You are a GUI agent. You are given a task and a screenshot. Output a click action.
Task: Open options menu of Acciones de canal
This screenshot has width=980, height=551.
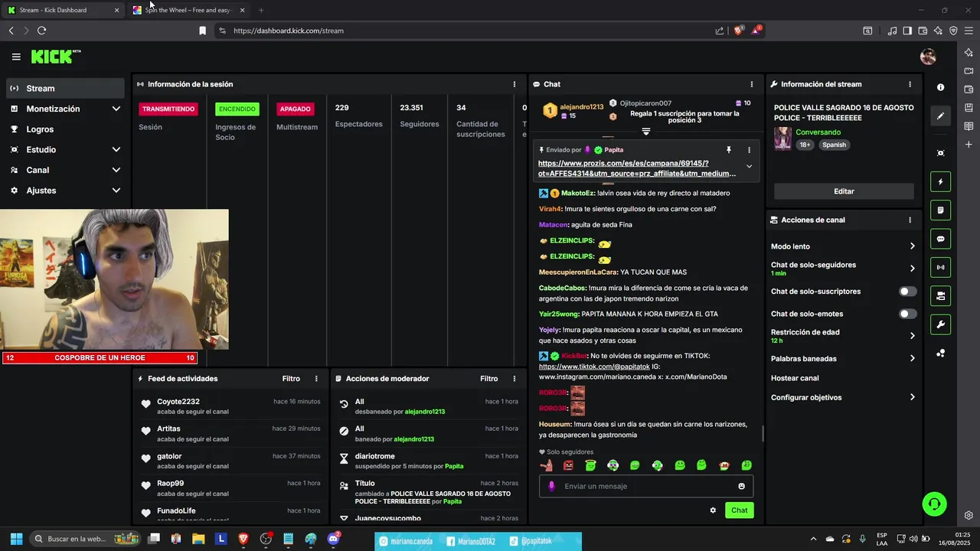pos(910,220)
